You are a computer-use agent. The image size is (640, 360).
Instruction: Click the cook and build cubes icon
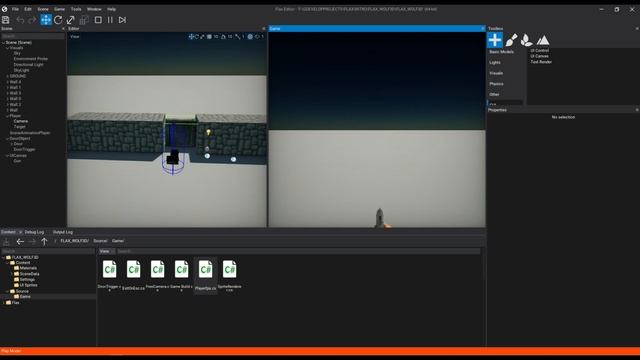tap(84, 20)
